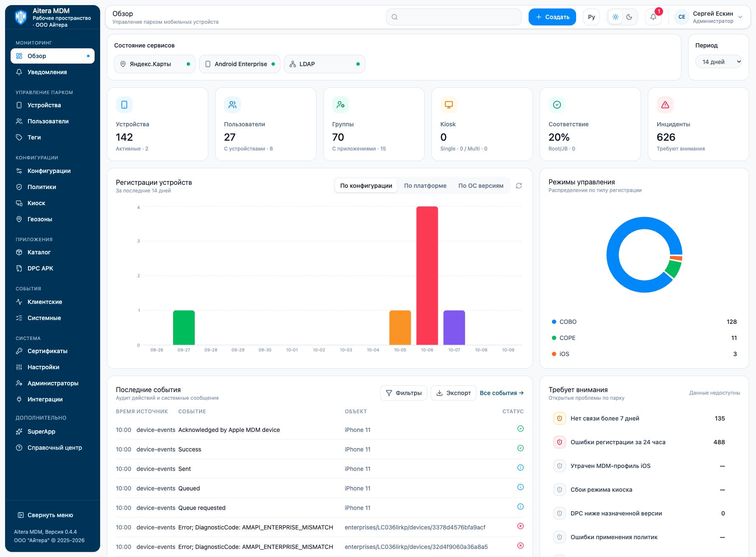Screen dimensions: 756x557
Task: Open the notifications bell with badge
Action: click(x=653, y=17)
